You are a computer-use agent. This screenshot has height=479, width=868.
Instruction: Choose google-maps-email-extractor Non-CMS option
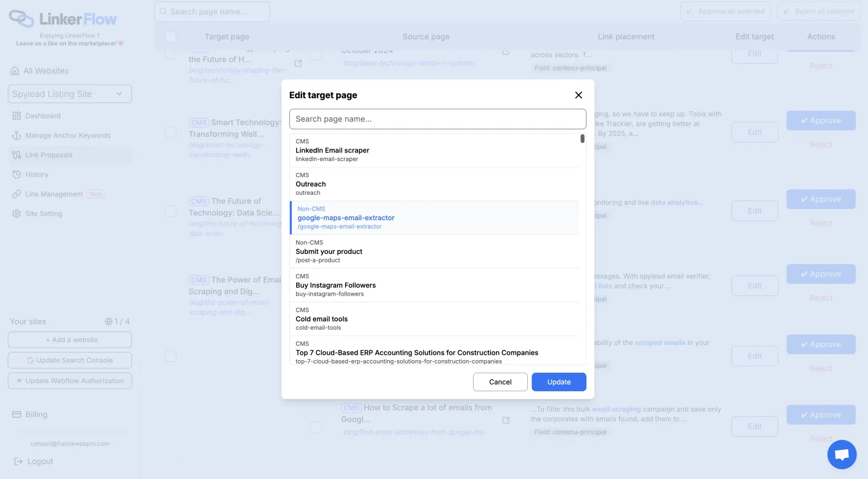435,218
